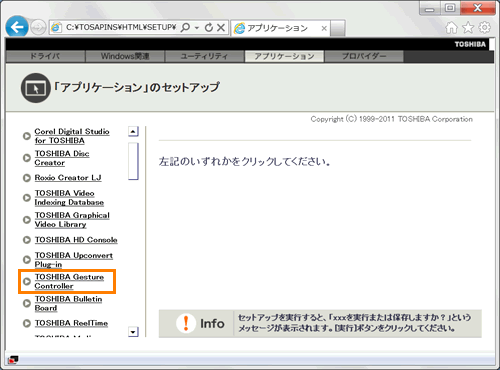Switch to the ドライバ tab
Image resolution: width=500 pixels, height=370 pixels.
pyautogui.click(x=45, y=56)
